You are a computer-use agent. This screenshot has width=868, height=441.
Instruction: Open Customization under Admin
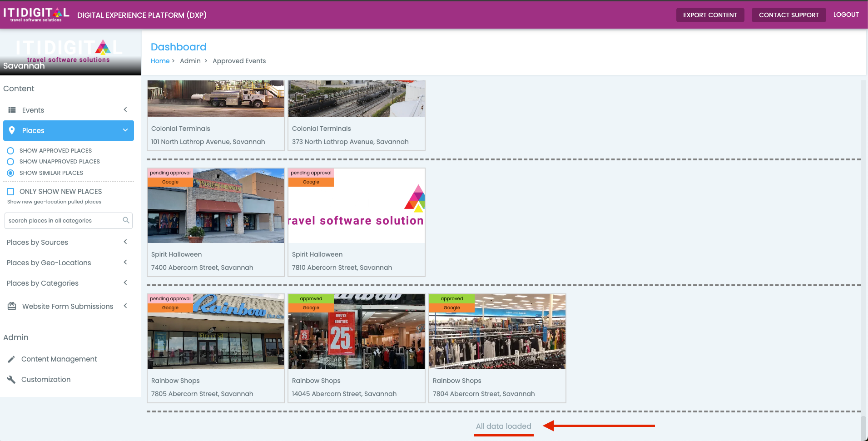coord(46,379)
